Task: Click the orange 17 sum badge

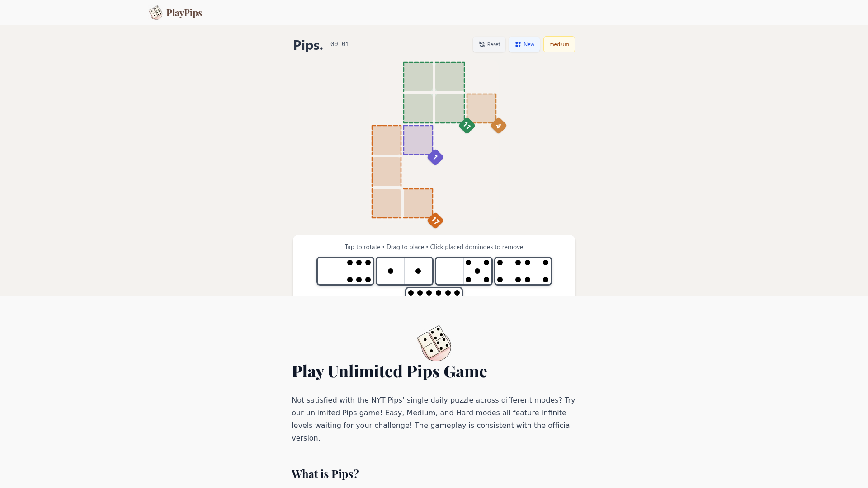Action: (x=435, y=221)
